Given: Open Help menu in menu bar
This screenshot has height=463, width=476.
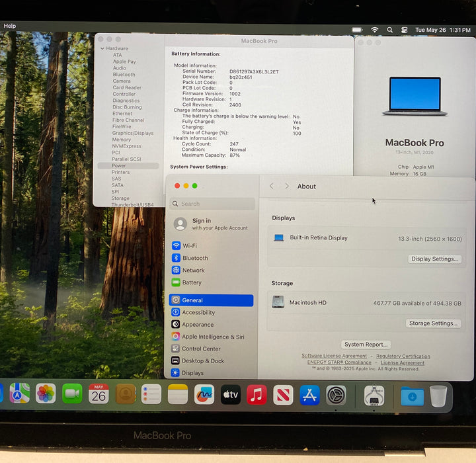Looking at the screenshot, I should 10,26.
